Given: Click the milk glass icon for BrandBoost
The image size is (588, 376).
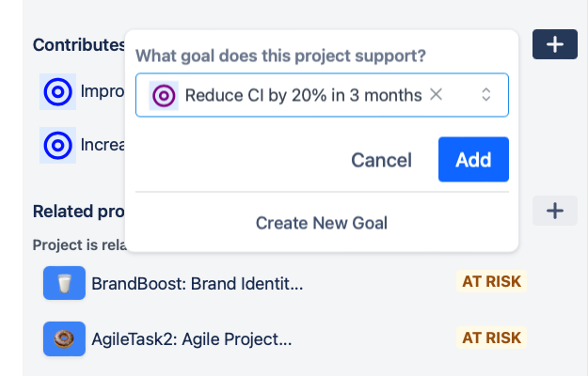Looking at the screenshot, I should point(64,283).
